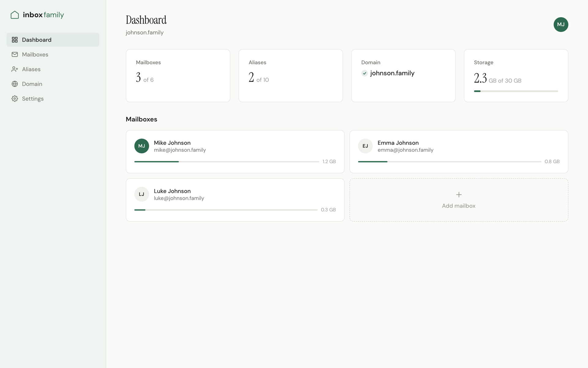Click the total Storage usage progress bar
Screen dimensions: 588x368
click(516, 91)
